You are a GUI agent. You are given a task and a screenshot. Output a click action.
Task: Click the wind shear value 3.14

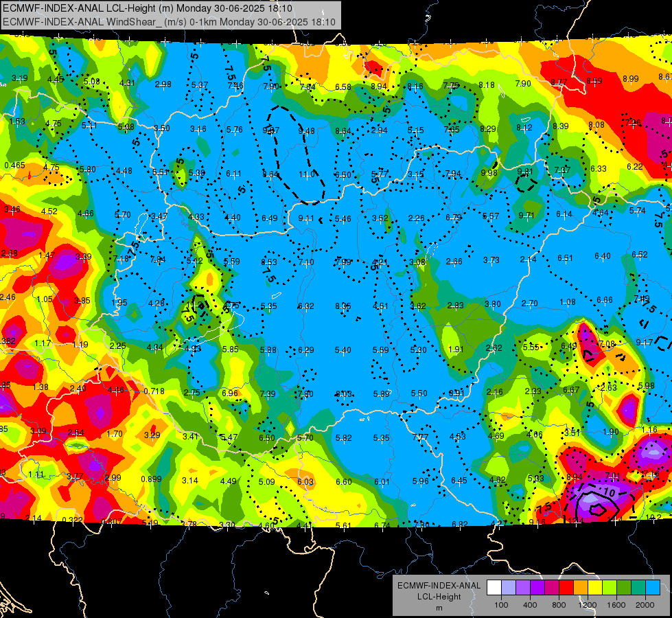tap(190, 480)
